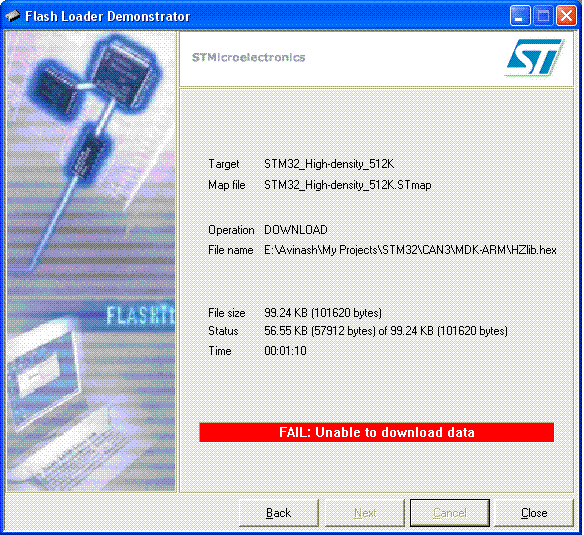
Task: Click the Map file label
Action: pyautogui.click(x=226, y=185)
